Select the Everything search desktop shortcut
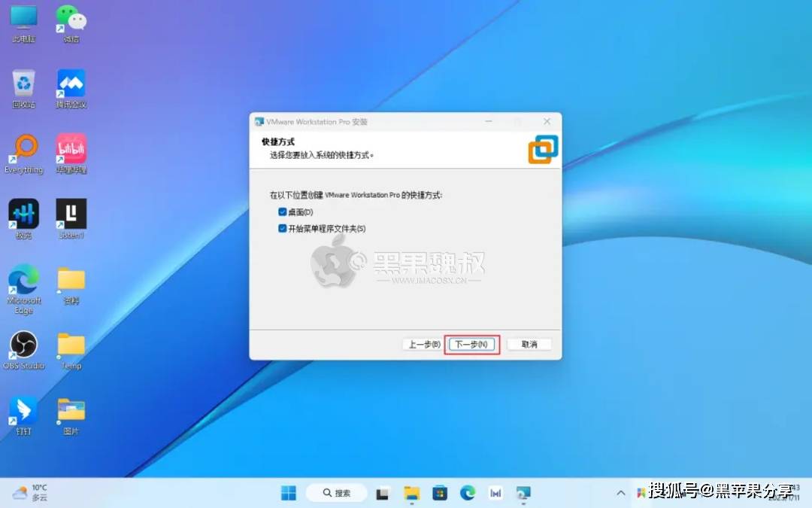Viewport: 812px width, 508px height. 24,154
